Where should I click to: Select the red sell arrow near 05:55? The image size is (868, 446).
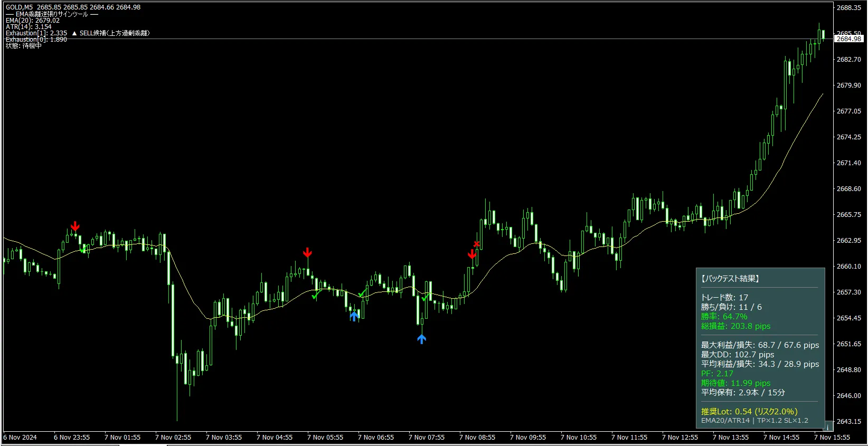[x=307, y=253]
